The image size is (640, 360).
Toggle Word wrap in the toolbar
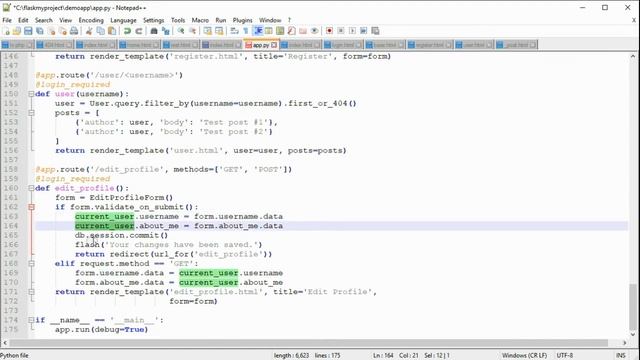(234, 31)
